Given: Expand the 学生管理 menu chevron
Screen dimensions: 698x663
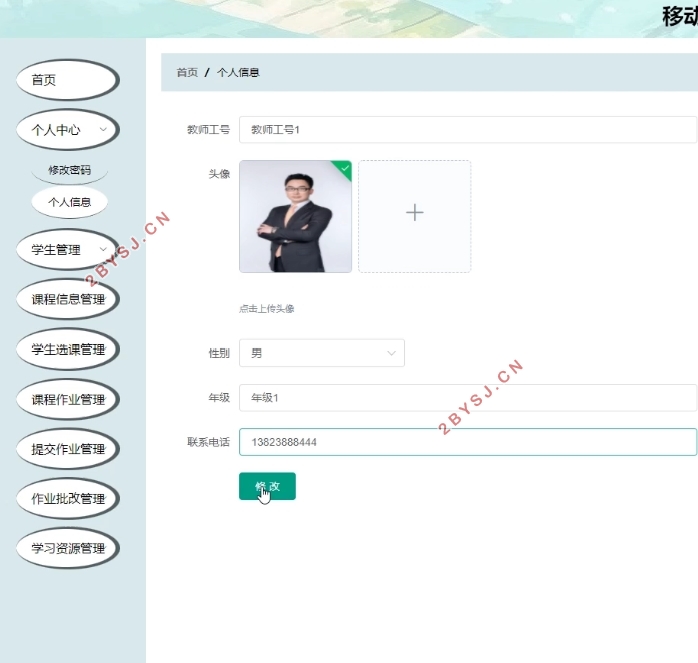Looking at the screenshot, I should point(103,250).
